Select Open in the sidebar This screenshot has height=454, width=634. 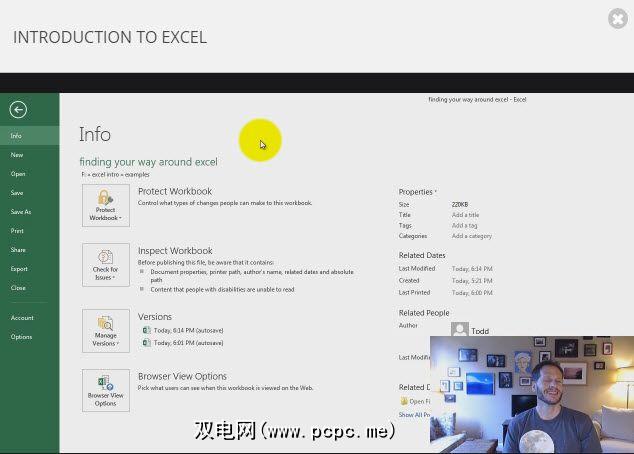pos(30,174)
